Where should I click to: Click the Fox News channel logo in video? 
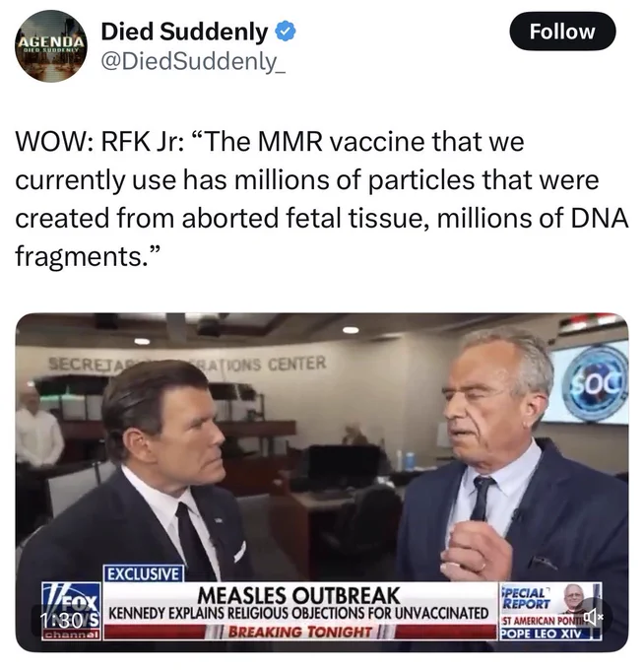[x=71, y=611]
